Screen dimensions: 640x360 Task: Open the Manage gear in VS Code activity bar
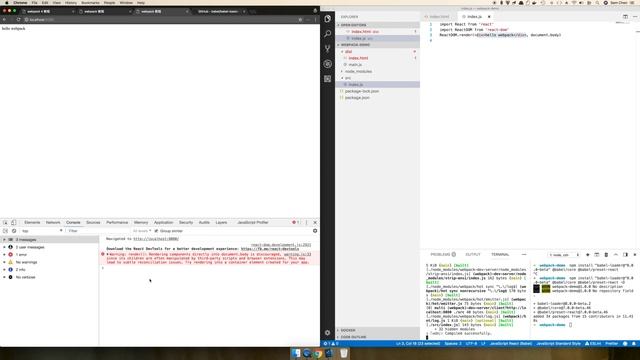[x=327, y=333]
